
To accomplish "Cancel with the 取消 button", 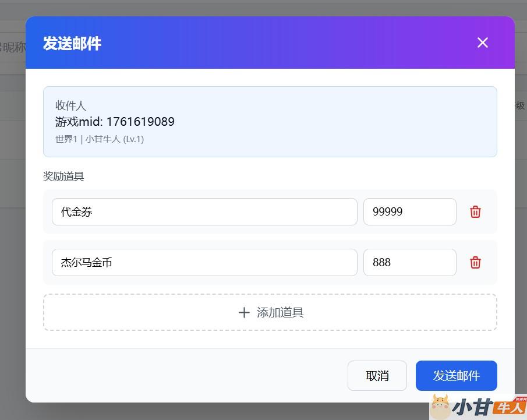I will click(x=377, y=376).
